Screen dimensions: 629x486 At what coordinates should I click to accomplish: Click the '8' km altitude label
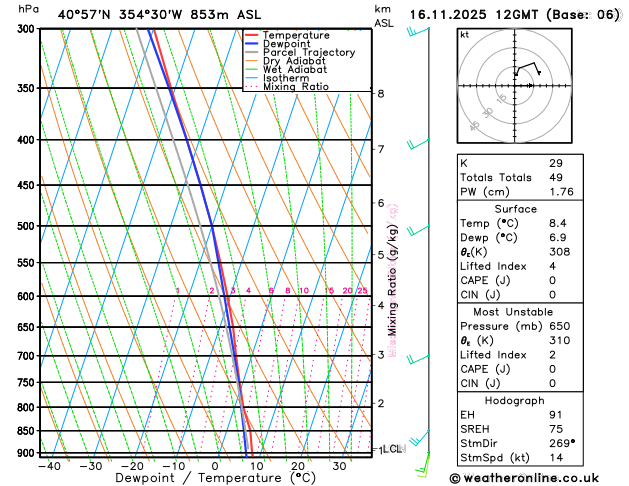click(381, 93)
